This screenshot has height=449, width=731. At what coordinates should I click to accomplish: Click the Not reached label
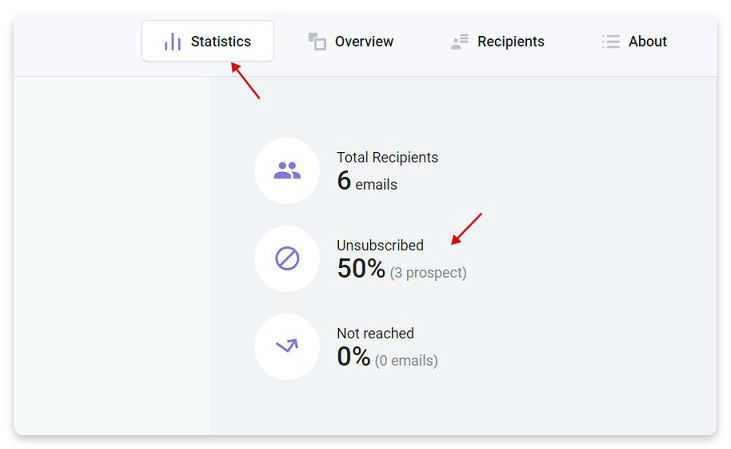tap(375, 333)
